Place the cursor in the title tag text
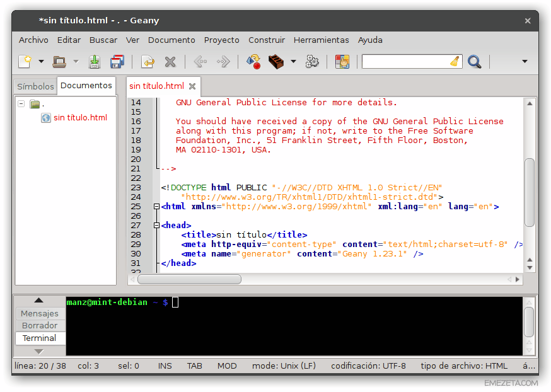This screenshot has height=392, width=551. [241, 234]
